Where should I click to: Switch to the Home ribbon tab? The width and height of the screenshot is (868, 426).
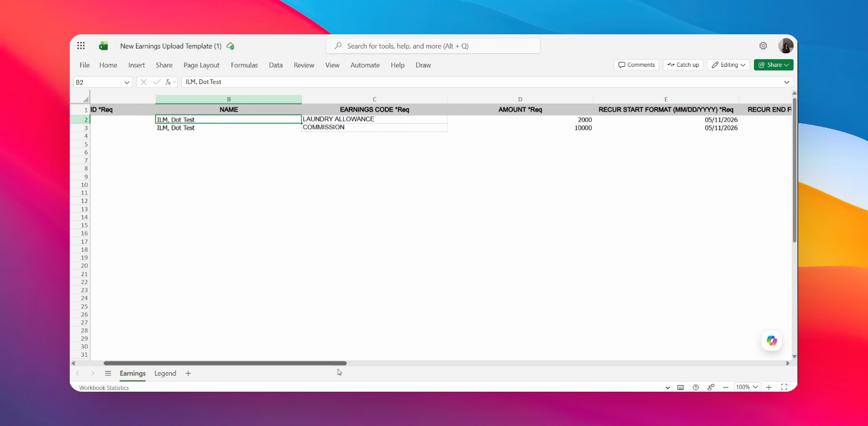108,65
